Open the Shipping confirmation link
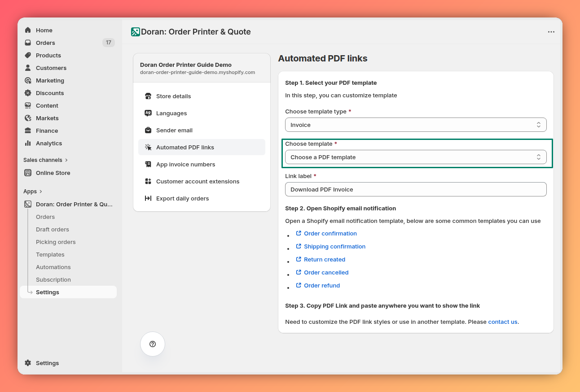 tap(334, 246)
